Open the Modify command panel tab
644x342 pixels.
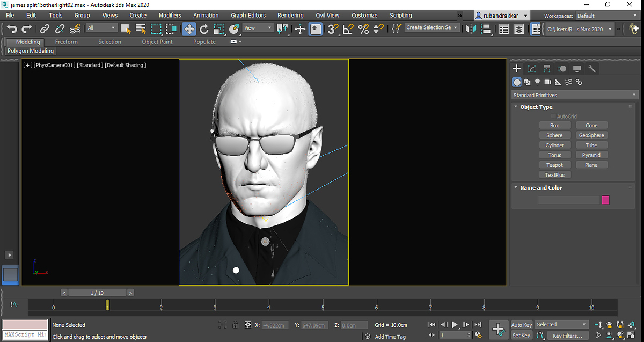pos(532,69)
